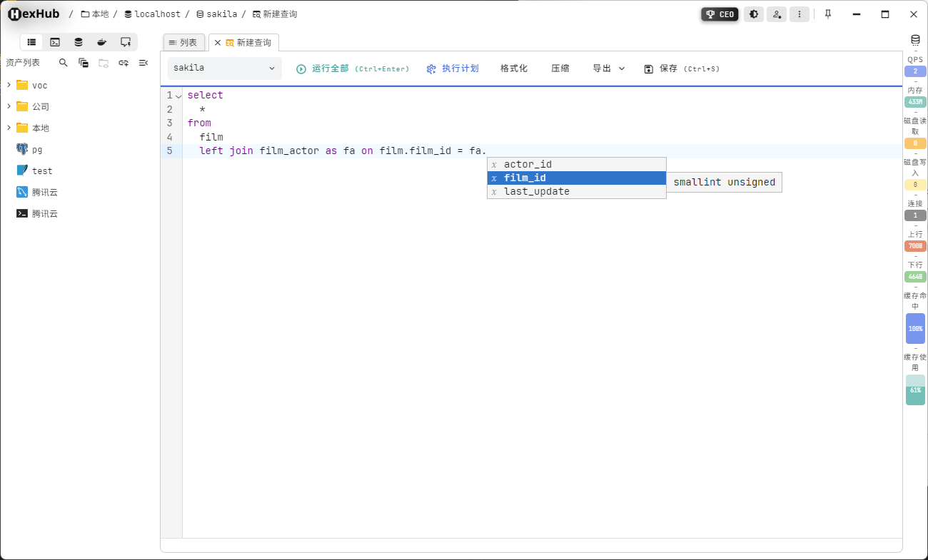Open the terminal panel icon

pyautogui.click(x=55, y=41)
